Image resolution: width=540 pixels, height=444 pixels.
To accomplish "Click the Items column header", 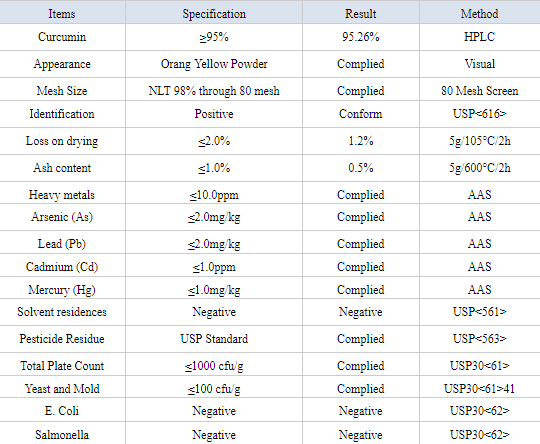I will [62, 14].
